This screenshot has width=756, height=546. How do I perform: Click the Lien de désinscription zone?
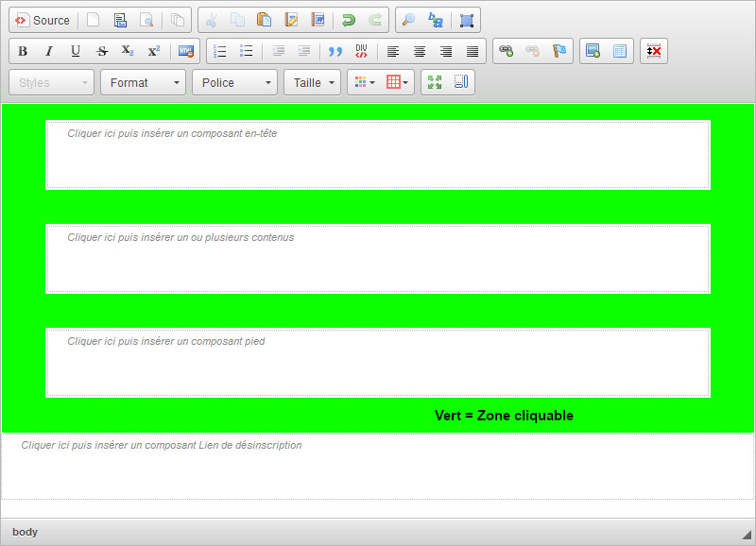pyautogui.click(x=378, y=466)
